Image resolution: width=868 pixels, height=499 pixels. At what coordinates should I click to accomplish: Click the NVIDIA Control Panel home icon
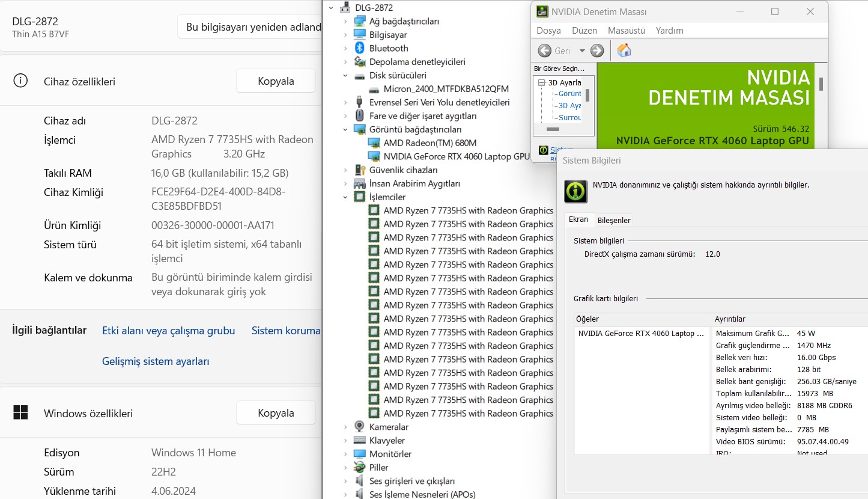tap(624, 51)
